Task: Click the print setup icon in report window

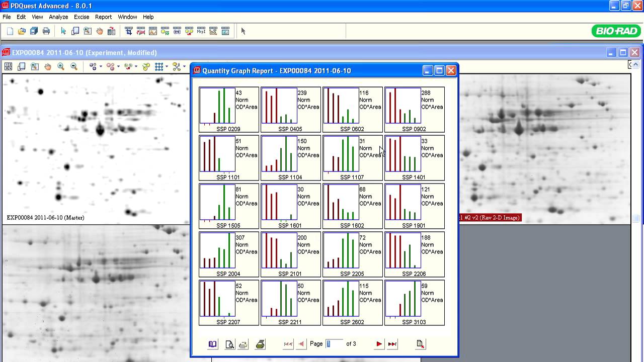Action: [x=244, y=344]
